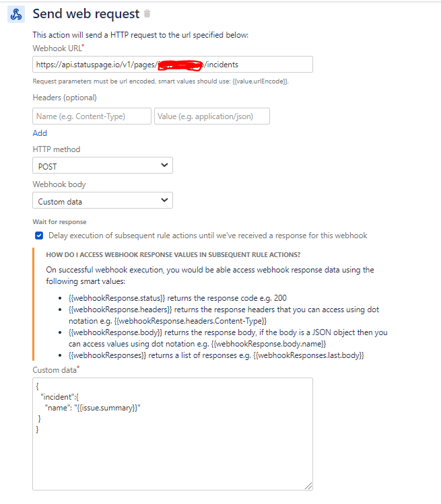This screenshot has width=441, height=504.
Task: Click the Webhook body label
Action: click(59, 184)
